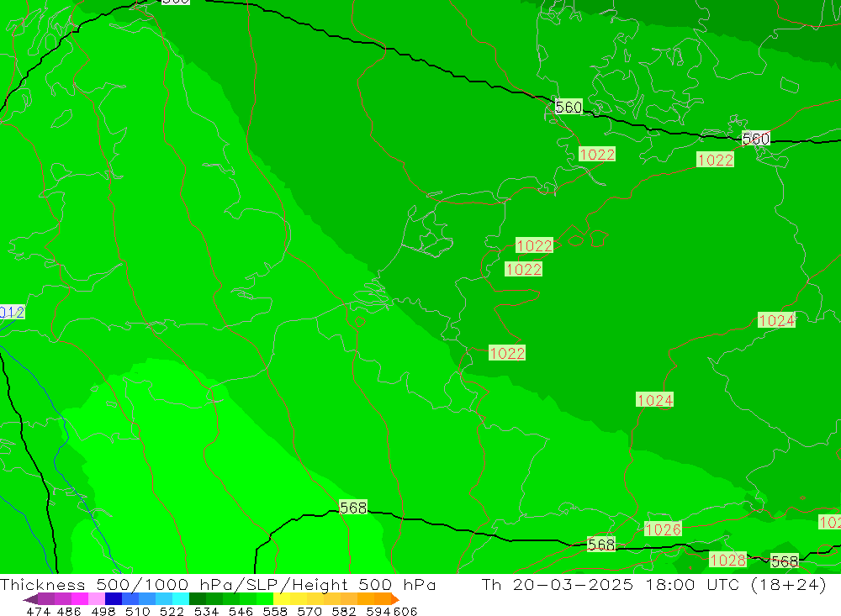Screen dimensions: 841x616
Task: Click the 1026 isobar label
Action: click(x=663, y=529)
